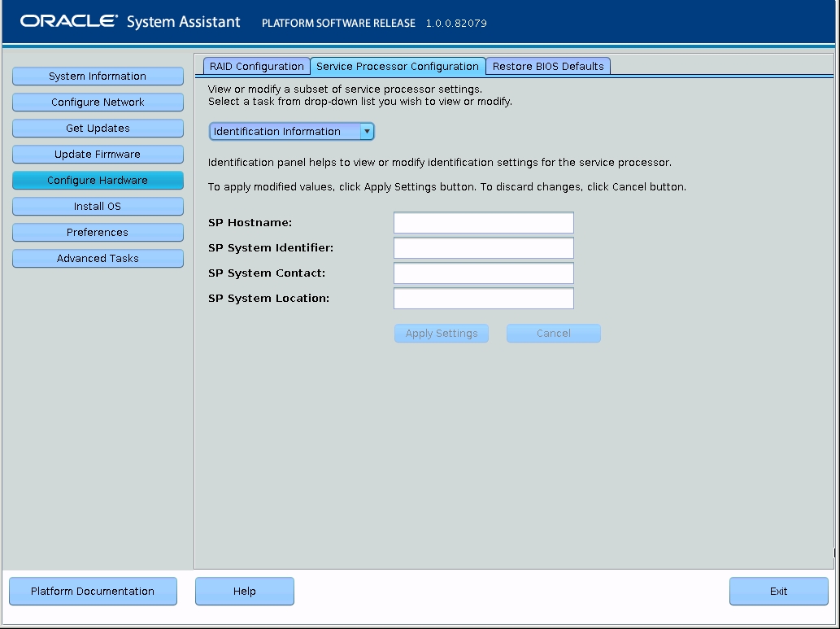The height and width of the screenshot is (629, 840).
Task: Focus the SP Hostname input field
Action: click(484, 222)
